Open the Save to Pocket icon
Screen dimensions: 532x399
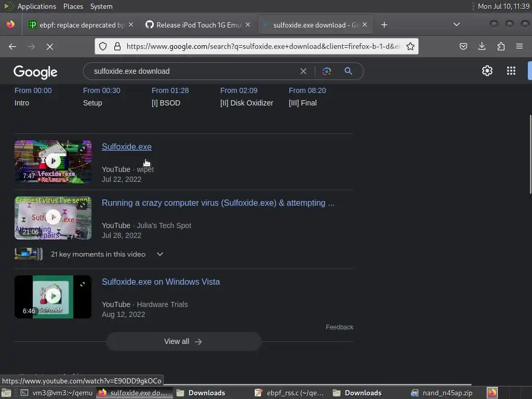(x=463, y=46)
